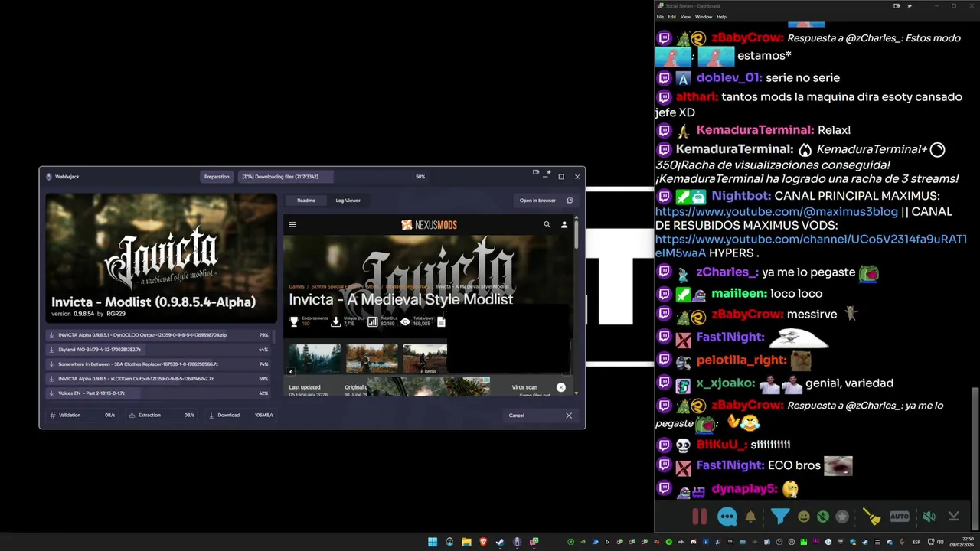Screen dimensions: 980x551
Task: Click the blue filter funnel icon
Action: tap(779, 517)
